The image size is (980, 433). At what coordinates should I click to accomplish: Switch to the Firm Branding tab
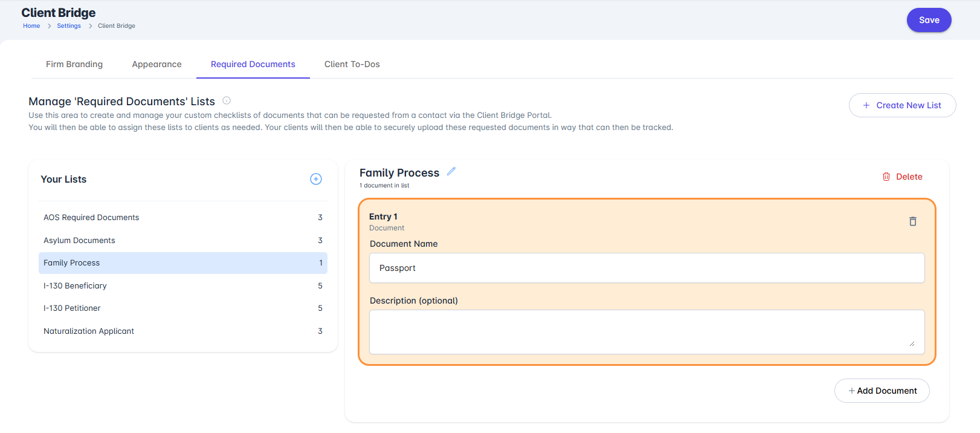[74, 64]
